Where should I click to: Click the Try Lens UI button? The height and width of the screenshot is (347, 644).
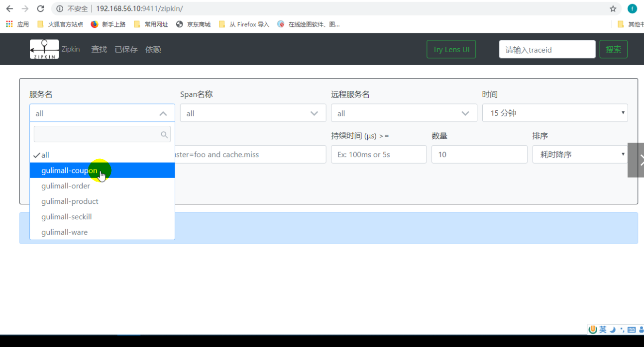coord(451,49)
